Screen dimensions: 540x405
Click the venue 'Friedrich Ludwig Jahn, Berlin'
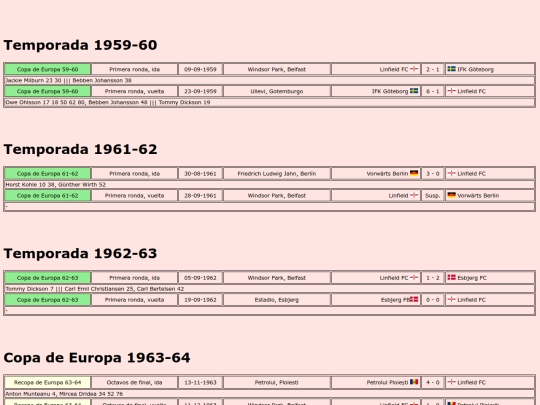(x=277, y=174)
